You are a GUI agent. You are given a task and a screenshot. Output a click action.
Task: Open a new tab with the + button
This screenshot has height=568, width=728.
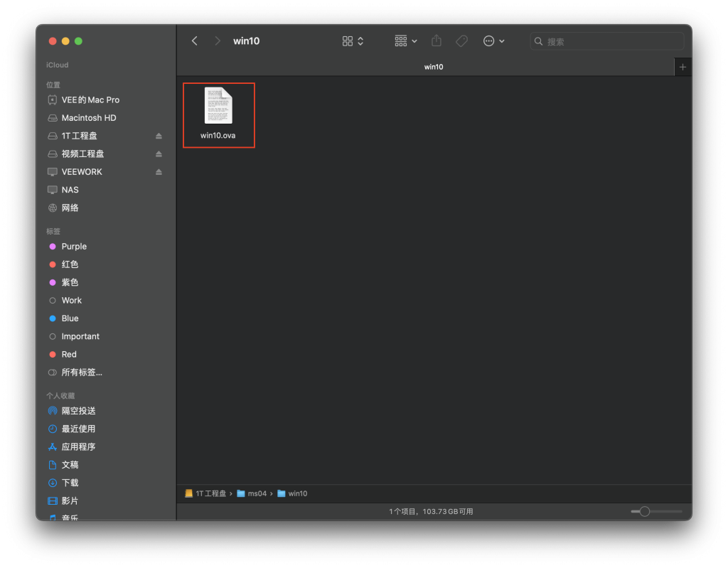682,66
